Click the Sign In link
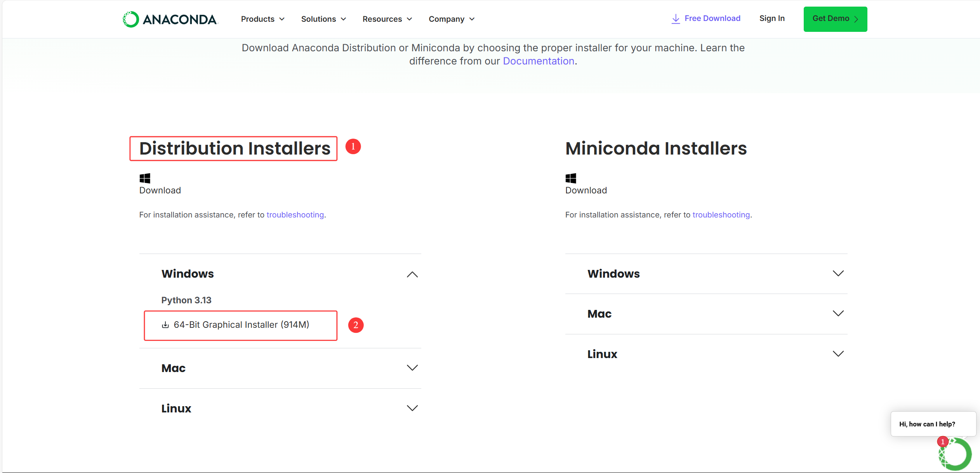Viewport: 980px width, 473px height. click(x=771, y=18)
